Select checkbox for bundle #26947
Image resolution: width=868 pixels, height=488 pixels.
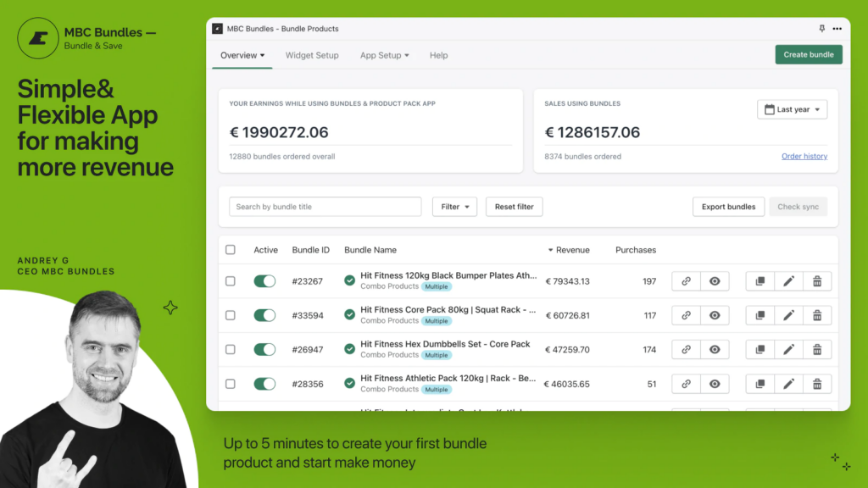(x=231, y=350)
